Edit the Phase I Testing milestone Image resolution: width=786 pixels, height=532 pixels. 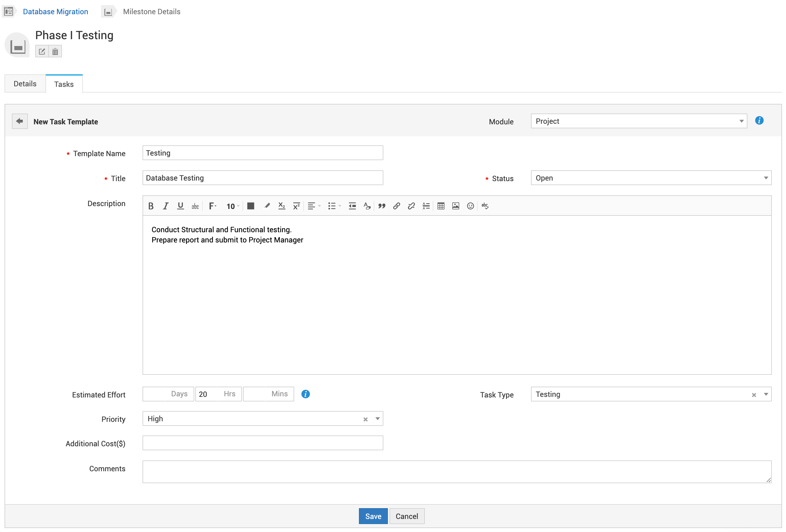[x=42, y=52]
